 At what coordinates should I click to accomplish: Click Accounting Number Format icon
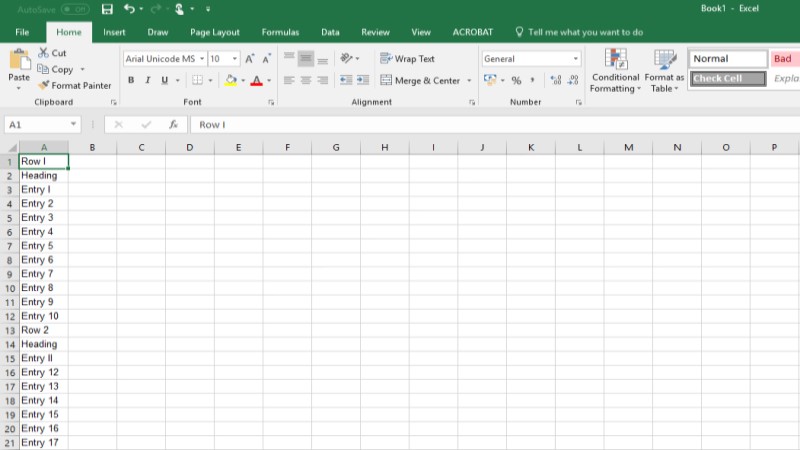coord(490,80)
